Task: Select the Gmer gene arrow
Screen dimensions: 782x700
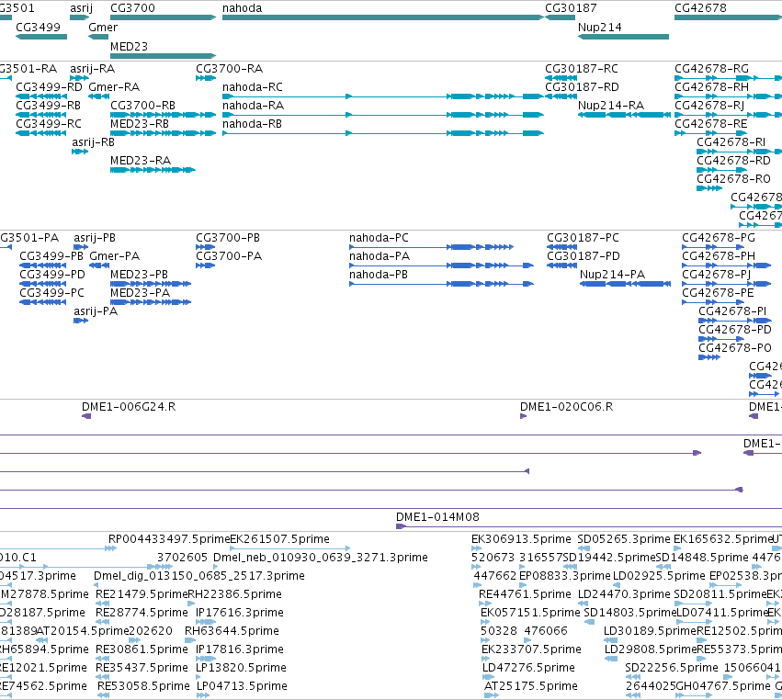Action: point(98,37)
